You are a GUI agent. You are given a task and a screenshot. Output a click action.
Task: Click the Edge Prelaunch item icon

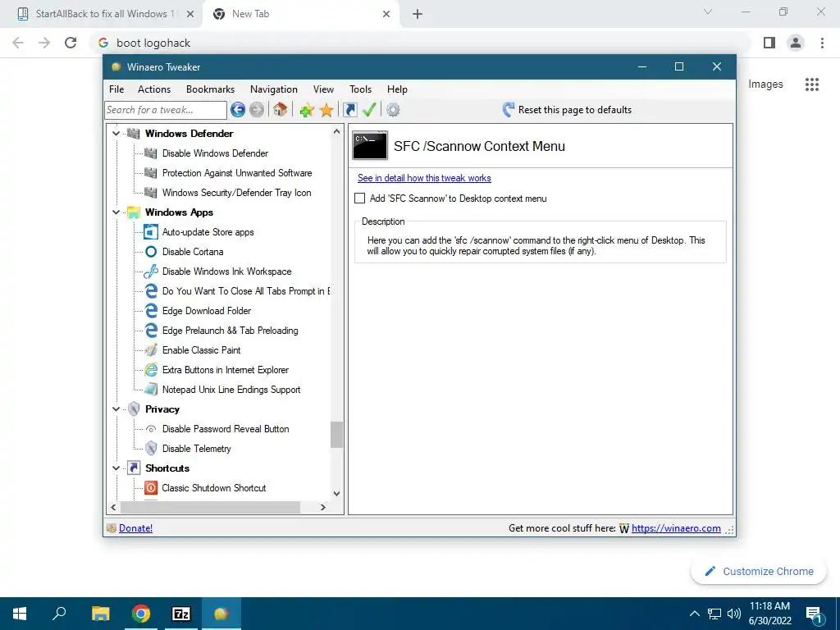151,331
